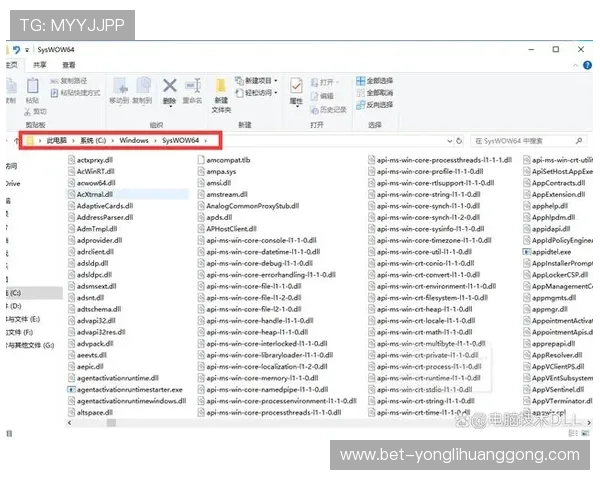Click Select none (全部取消)
This screenshot has width=600, height=480.
pyautogui.click(x=374, y=93)
